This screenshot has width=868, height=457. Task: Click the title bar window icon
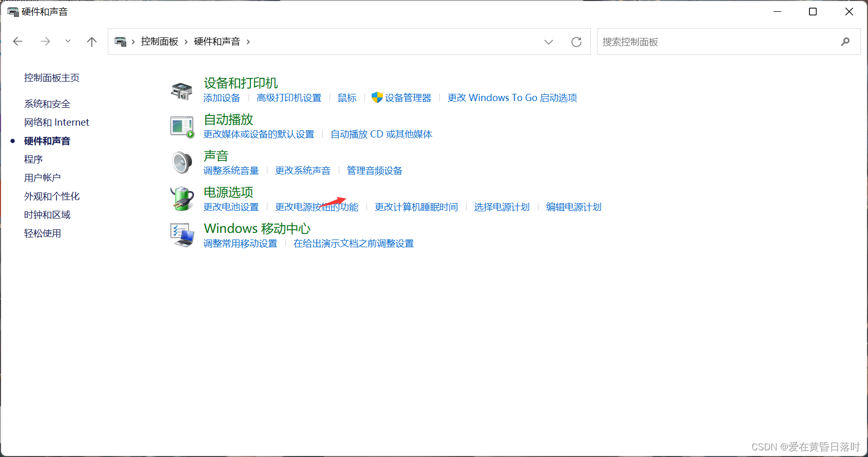coord(13,11)
